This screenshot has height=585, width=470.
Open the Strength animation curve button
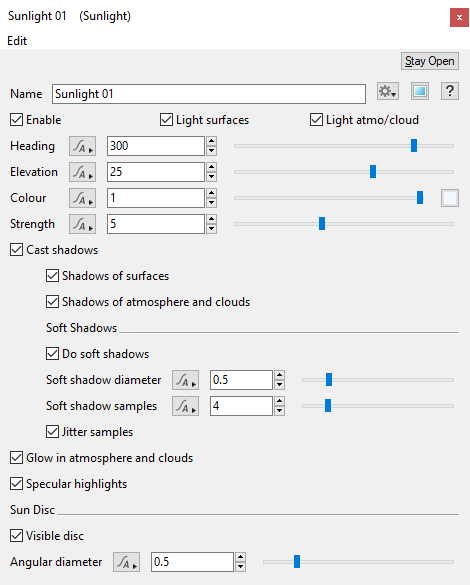[x=82, y=224]
